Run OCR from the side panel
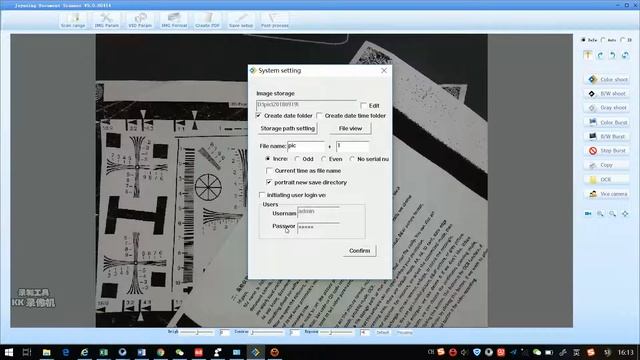 607,179
